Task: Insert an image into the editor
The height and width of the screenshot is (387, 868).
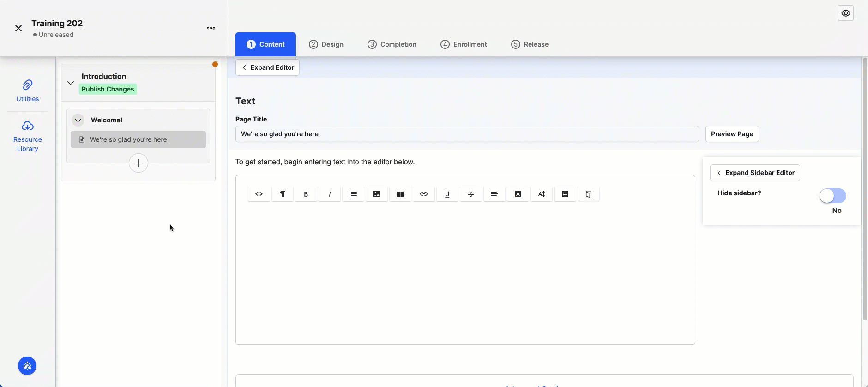Action: coord(377,194)
